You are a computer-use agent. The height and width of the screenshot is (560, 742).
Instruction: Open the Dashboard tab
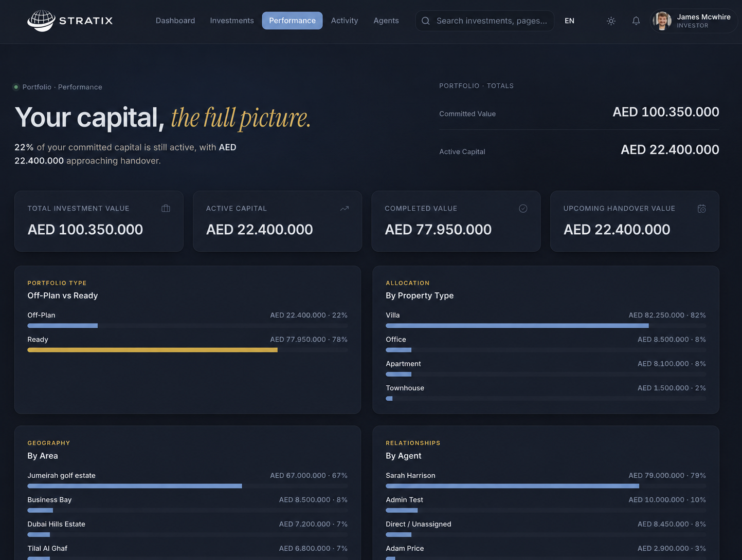coord(175,21)
